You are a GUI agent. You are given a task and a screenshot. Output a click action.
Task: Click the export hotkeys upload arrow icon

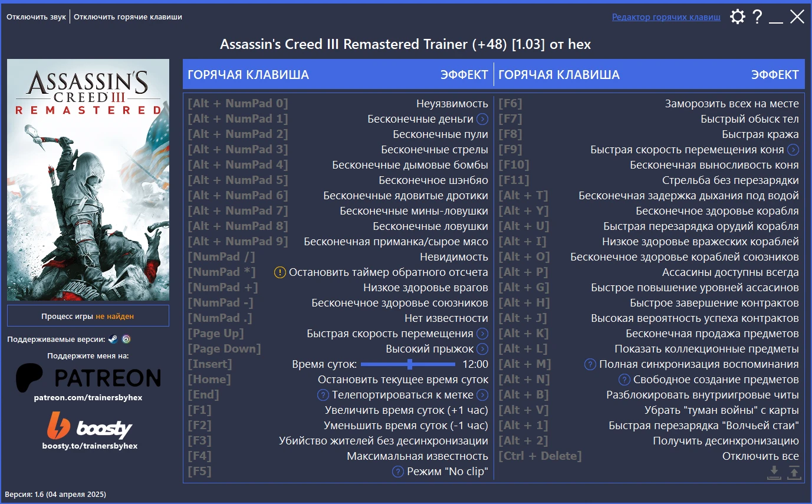tap(795, 472)
